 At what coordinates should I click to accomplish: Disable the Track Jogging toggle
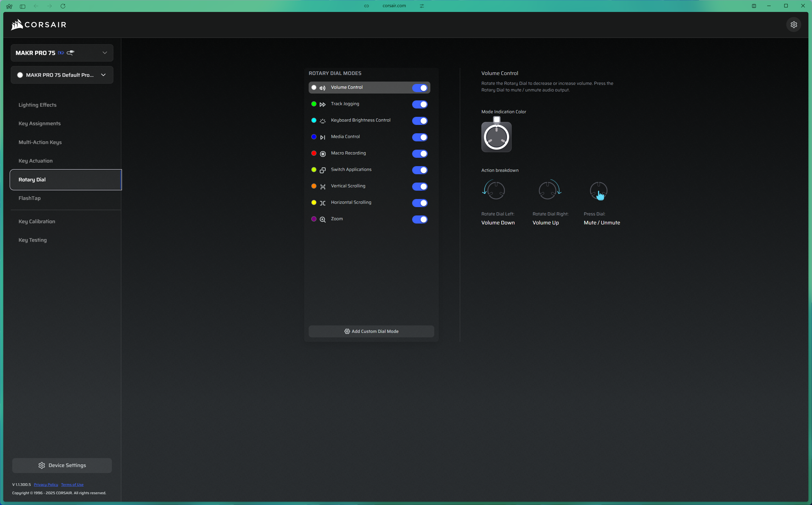click(x=420, y=104)
